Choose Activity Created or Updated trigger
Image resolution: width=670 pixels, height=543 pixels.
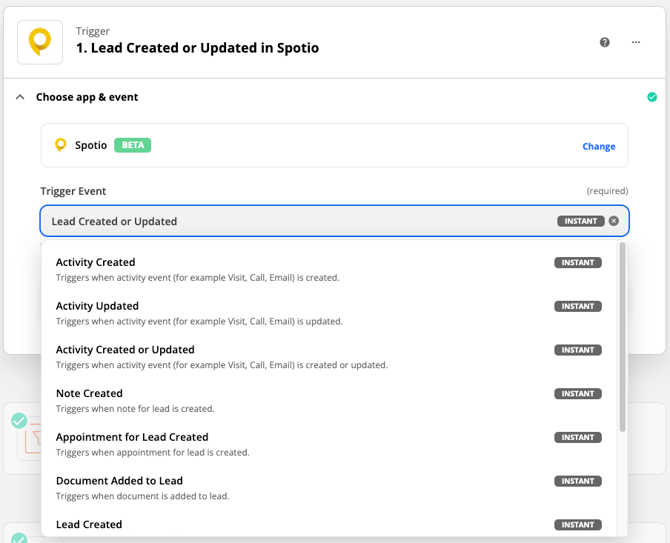329,357
